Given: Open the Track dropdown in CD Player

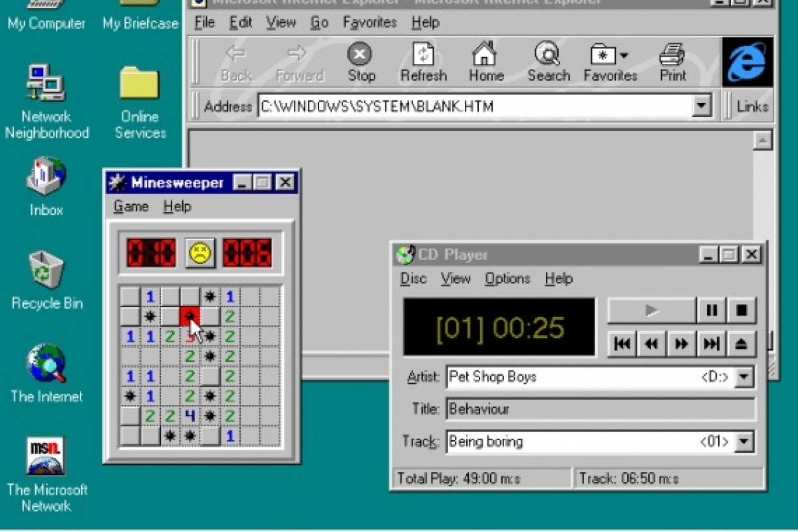Looking at the screenshot, I should [745, 442].
